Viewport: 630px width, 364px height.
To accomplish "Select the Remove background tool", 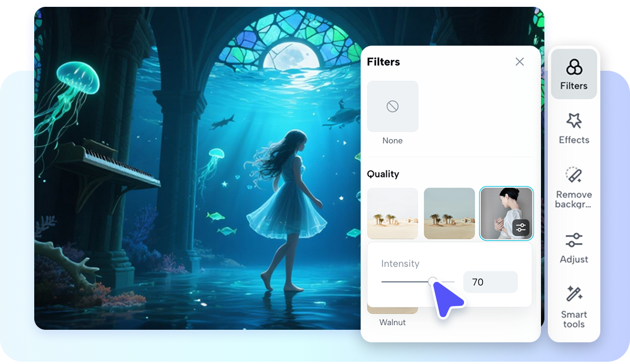I will pyautogui.click(x=574, y=187).
